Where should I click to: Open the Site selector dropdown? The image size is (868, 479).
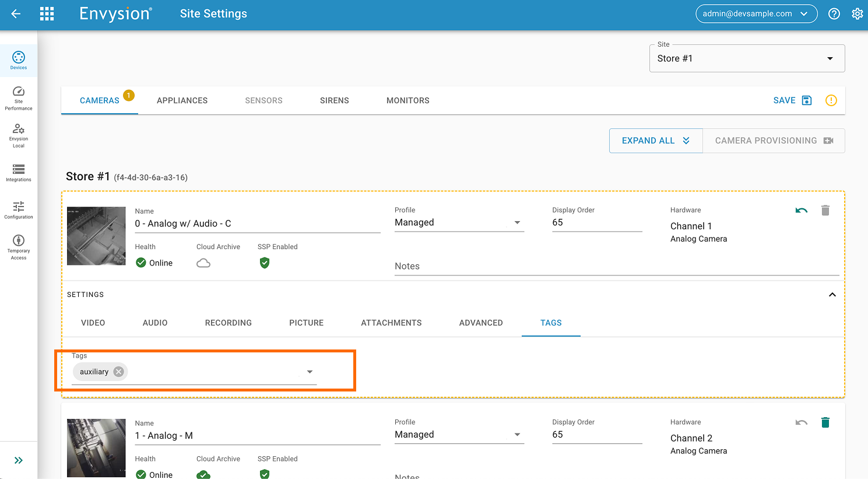747,58
